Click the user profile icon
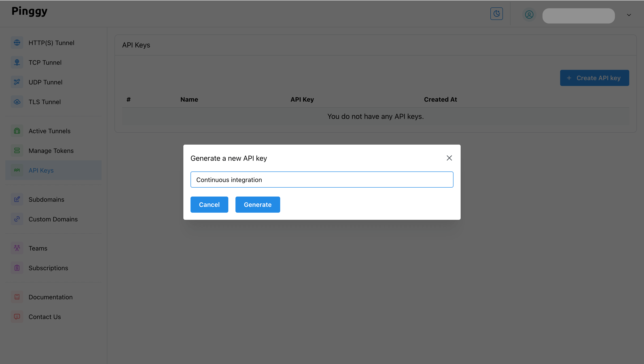Viewport: 644px width, 364px height. (529, 15)
